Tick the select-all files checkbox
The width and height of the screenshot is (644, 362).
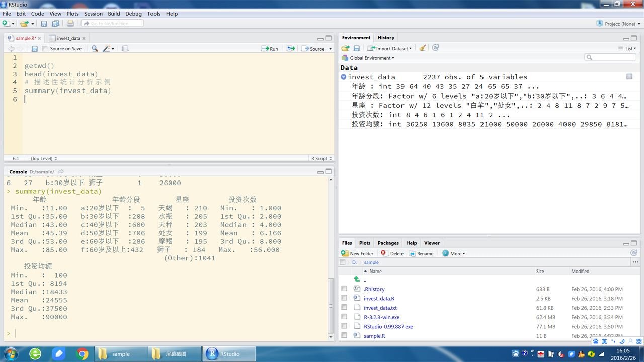click(343, 262)
